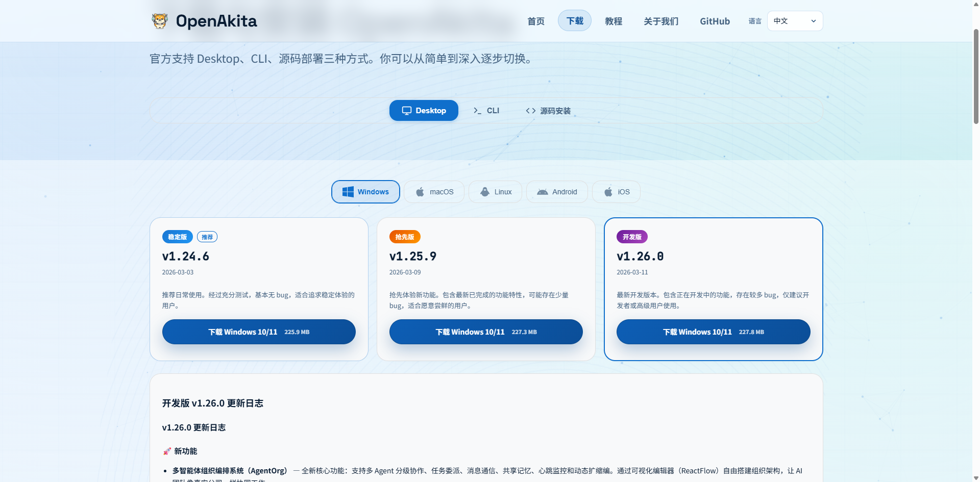The width and height of the screenshot is (980, 482).
Task: Click the date 2026-03-03
Action: [x=178, y=272]
